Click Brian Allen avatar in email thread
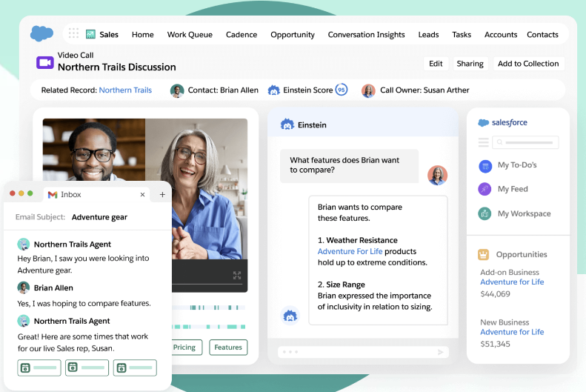 pos(24,288)
